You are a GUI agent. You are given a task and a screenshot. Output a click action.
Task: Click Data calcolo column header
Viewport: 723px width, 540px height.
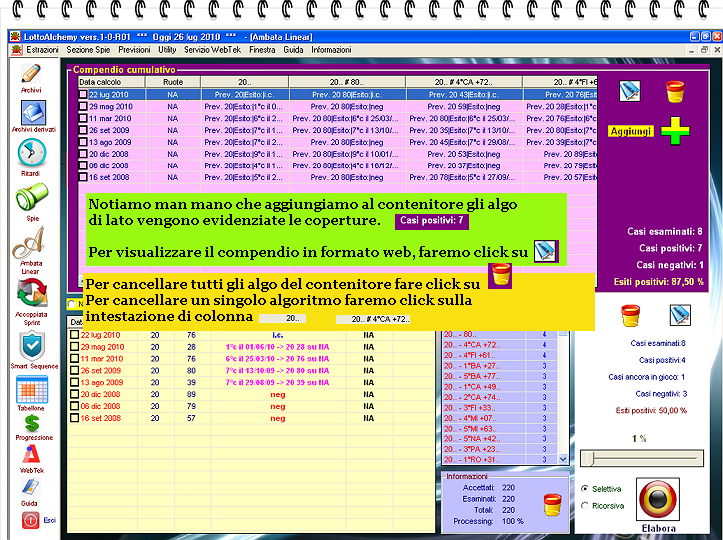(x=112, y=82)
